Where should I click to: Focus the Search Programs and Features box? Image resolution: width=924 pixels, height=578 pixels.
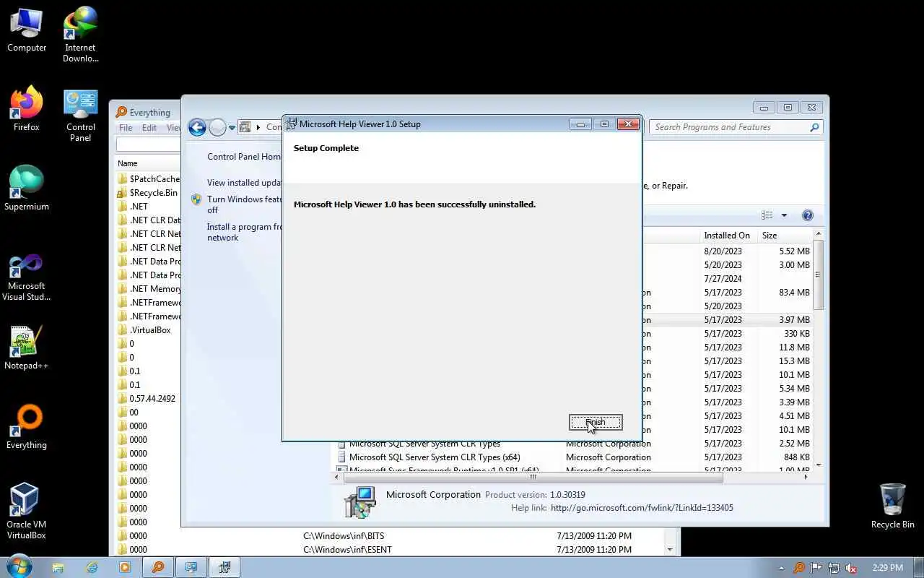736,127
